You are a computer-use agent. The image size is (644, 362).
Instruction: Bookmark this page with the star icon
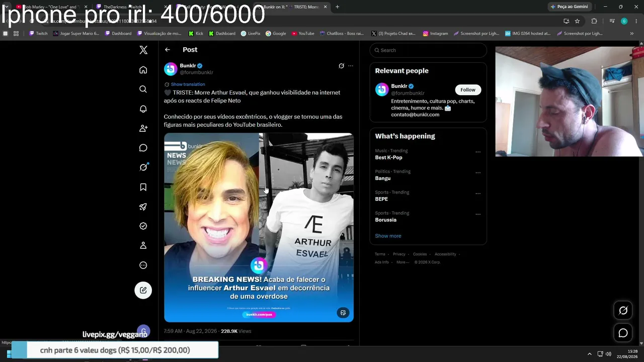[577, 21]
